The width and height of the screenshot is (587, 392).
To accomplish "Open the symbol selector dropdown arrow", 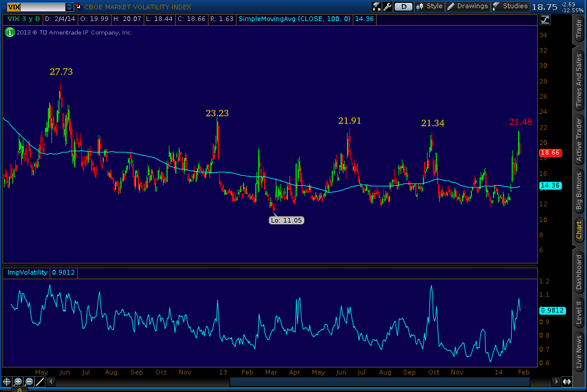I will [x=70, y=7].
